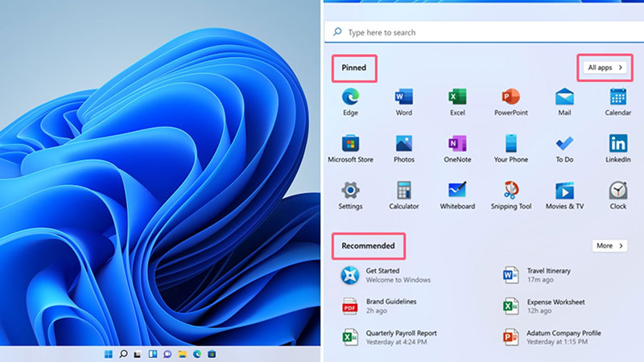Open Edge from the pinned apps

[x=350, y=102]
